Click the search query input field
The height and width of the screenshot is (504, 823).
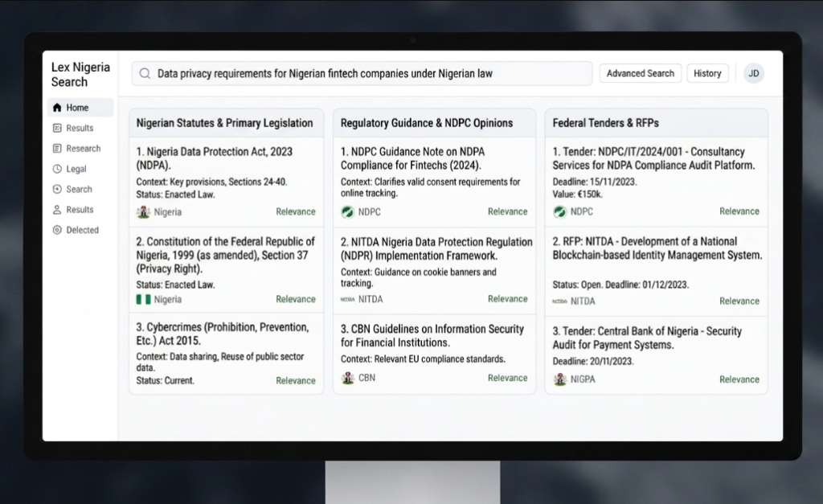click(362, 73)
